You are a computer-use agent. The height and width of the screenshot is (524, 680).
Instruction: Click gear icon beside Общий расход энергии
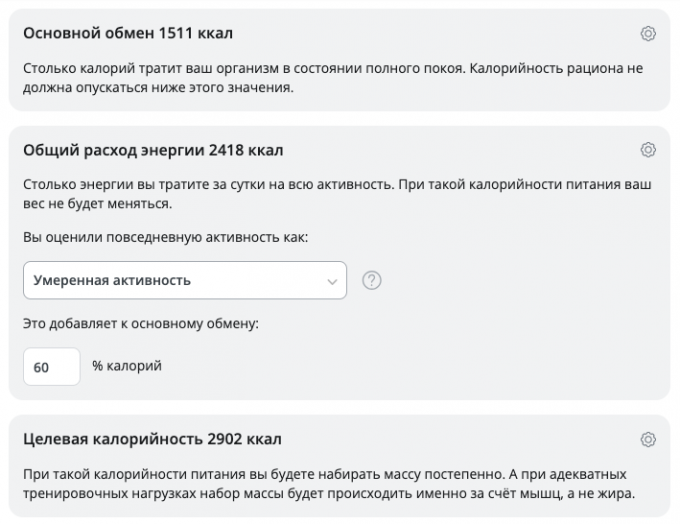tap(647, 150)
